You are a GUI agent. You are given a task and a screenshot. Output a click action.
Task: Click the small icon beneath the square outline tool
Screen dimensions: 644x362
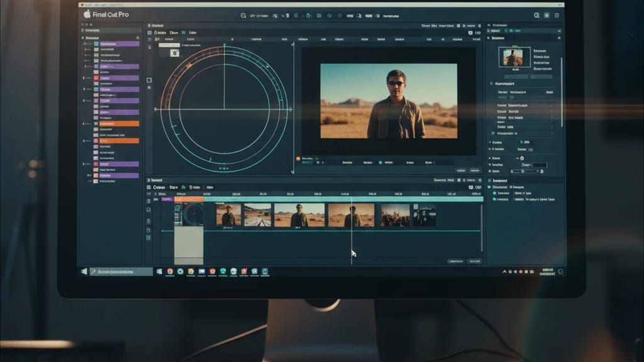click(149, 87)
